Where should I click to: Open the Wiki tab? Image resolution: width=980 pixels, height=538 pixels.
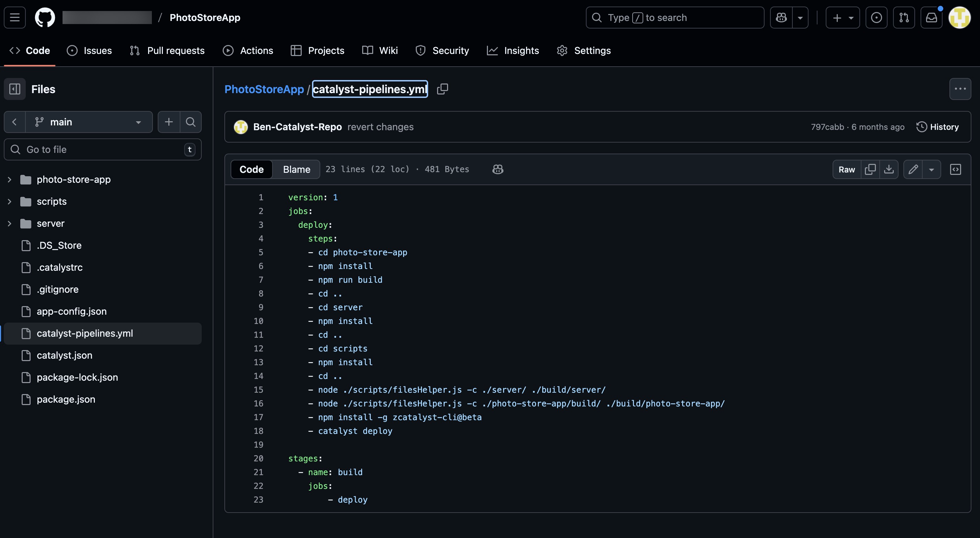pyautogui.click(x=380, y=51)
